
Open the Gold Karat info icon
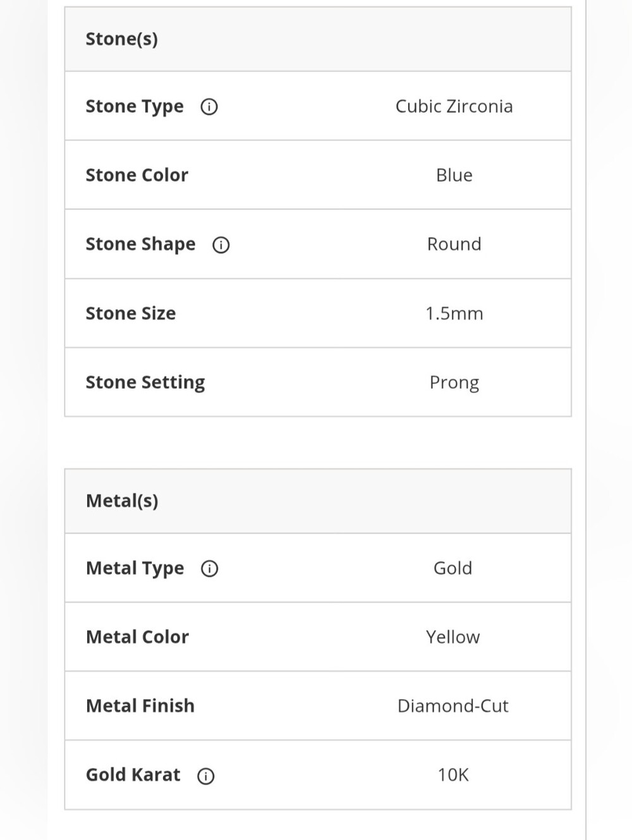pos(206,776)
